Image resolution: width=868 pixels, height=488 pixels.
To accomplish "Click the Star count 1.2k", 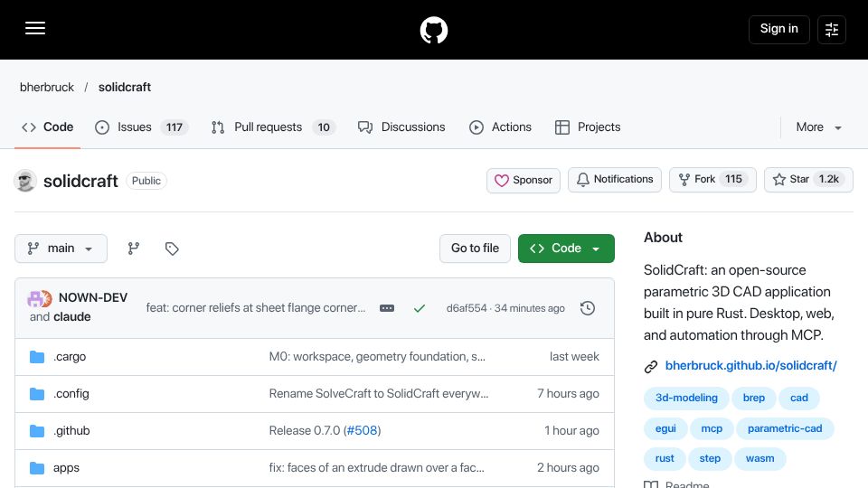I will click(x=829, y=179).
